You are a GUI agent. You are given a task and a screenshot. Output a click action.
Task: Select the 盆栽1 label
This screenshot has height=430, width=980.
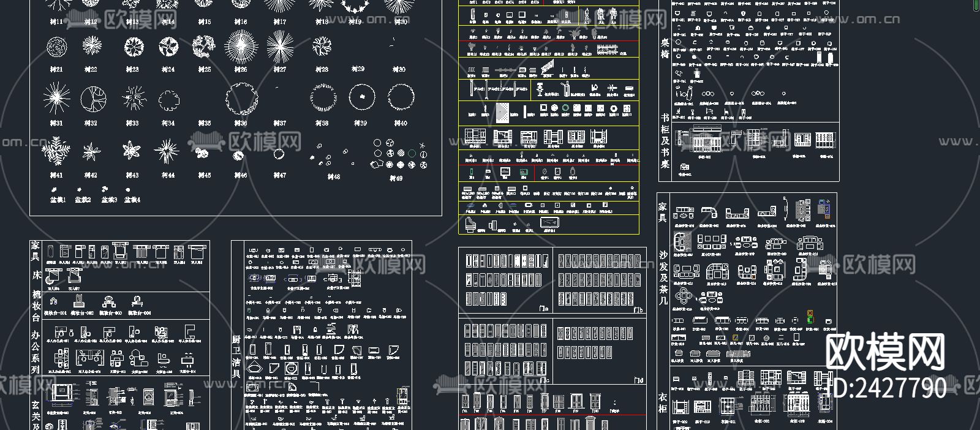coord(58,200)
